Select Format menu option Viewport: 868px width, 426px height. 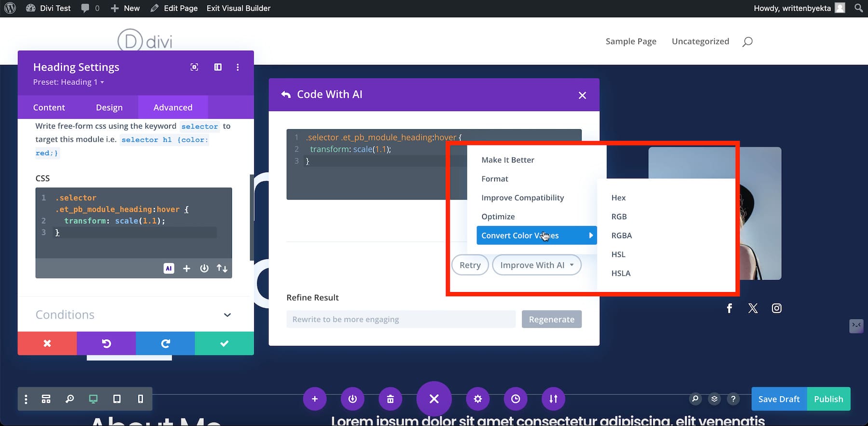click(x=495, y=179)
